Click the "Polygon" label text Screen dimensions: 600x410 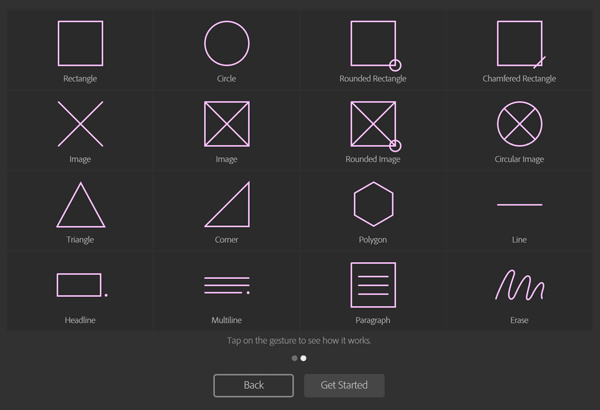pos(373,240)
